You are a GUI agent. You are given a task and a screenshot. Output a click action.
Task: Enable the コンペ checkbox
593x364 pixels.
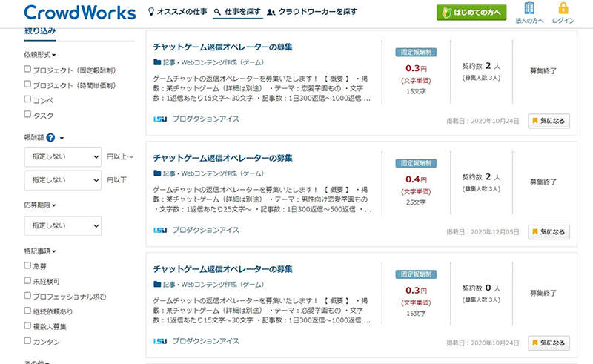coord(27,99)
